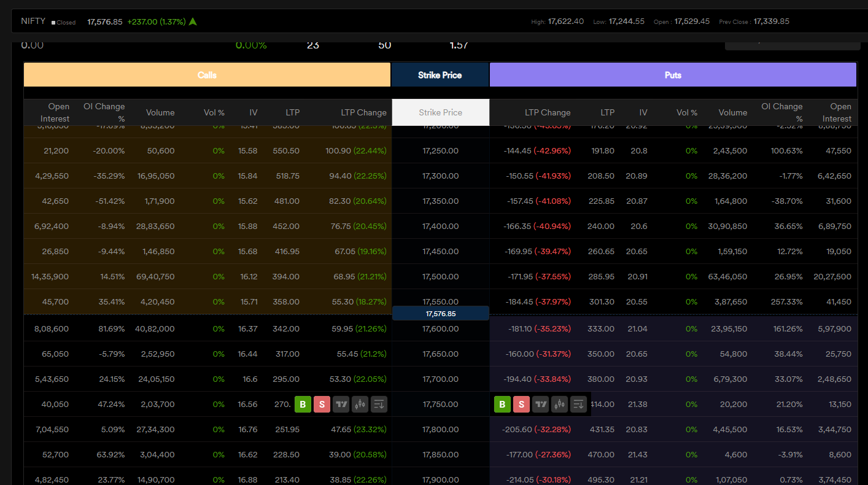Click the red Sell button for 17,750 put

(521, 404)
